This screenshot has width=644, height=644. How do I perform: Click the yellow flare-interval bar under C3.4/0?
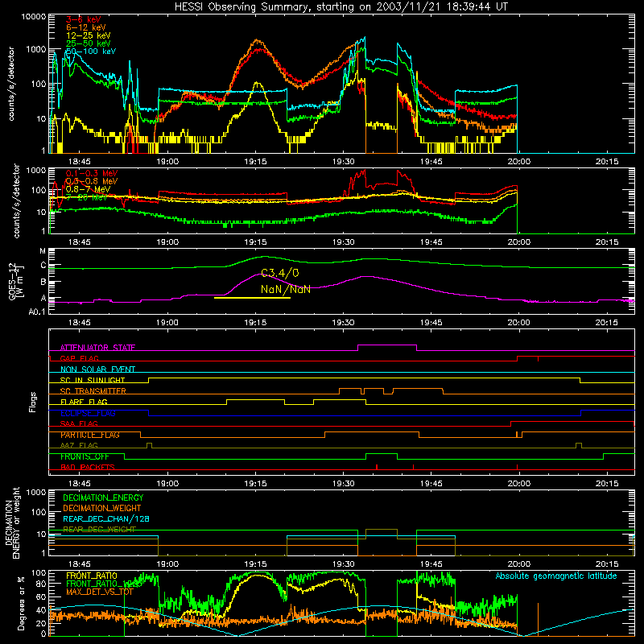tap(252, 297)
